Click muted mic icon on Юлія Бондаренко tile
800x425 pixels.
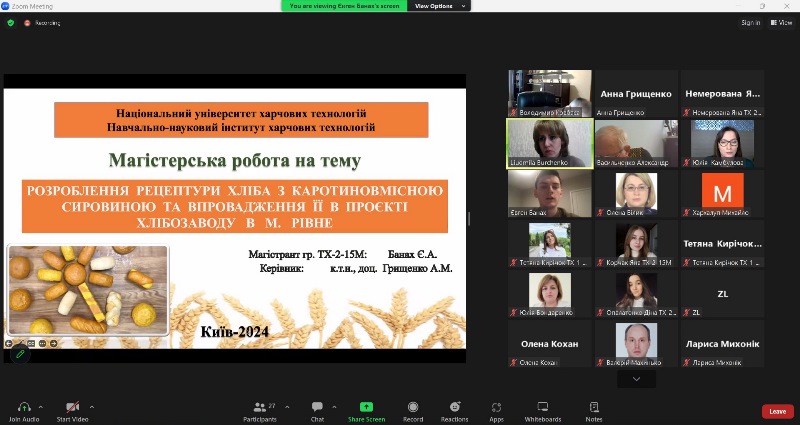pos(513,313)
